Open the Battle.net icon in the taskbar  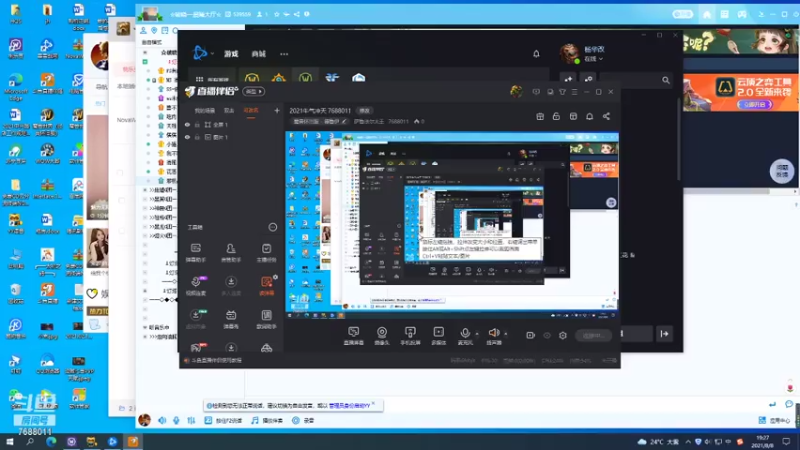click(112, 442)
